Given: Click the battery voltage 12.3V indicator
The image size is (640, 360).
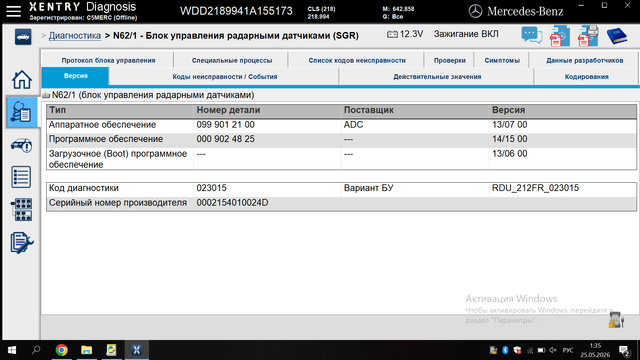Looking at the screenshot, I should [405, 34].
